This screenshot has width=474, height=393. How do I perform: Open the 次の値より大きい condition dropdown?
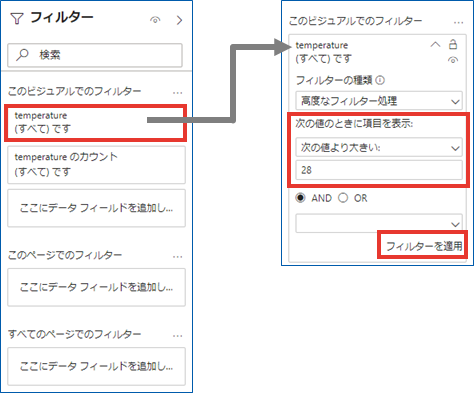click(x=379, y=147)
